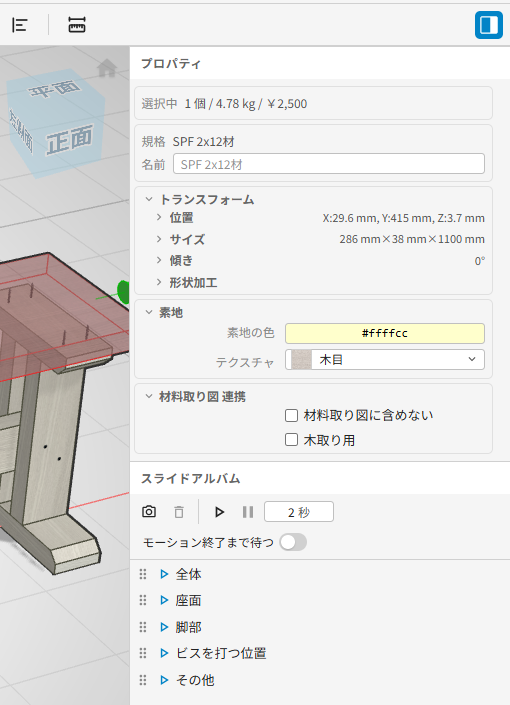Expand the サイズ row
The width and height of the screenshot is (510, 705).
[159, 239]
